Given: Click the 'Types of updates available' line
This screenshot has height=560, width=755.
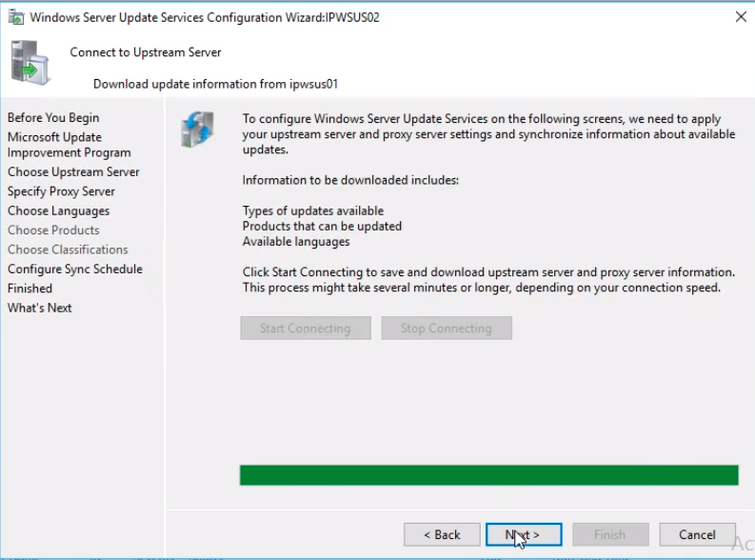Looking at the screenshot, I should click(x=313, y=210).
